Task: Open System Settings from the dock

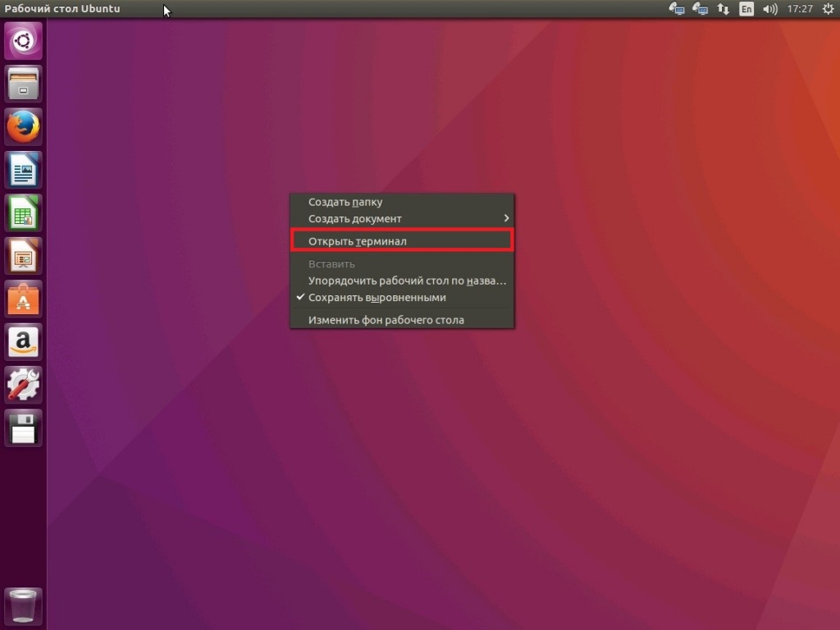Action: click(x=23, y=385)
